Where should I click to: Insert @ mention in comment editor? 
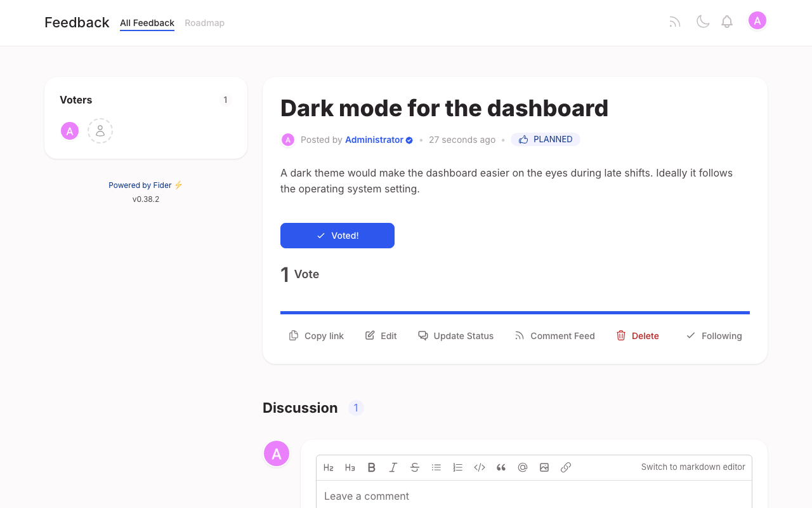coord(523,467)
